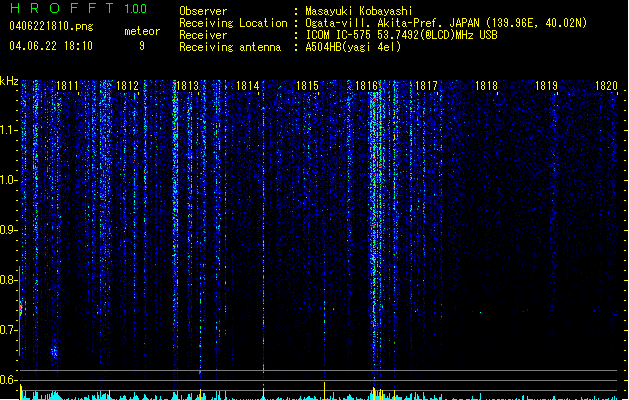Click the 1815 time marker

tap(307, 86)
